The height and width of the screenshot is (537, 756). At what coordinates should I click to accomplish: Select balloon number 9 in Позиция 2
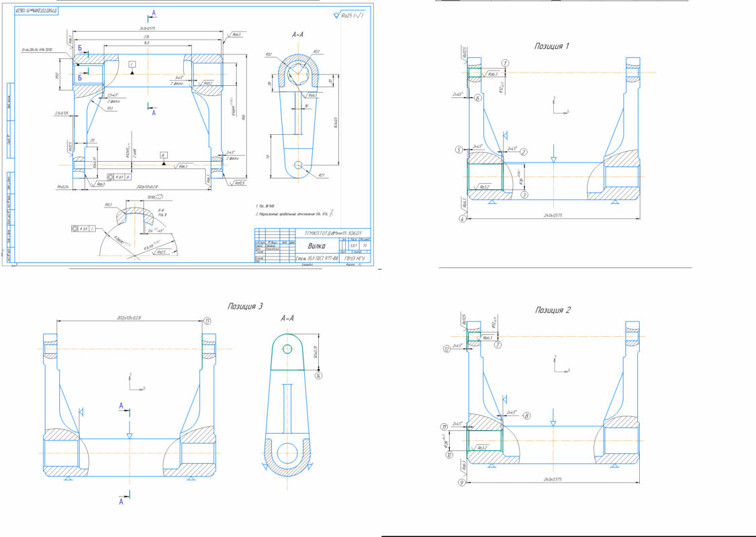click(x=462, y=482)
